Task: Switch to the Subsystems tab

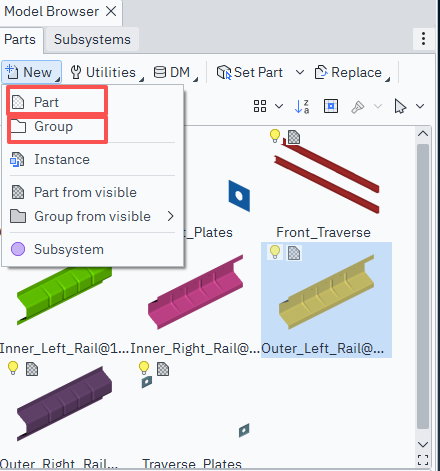Action: (x=92, y=40)
